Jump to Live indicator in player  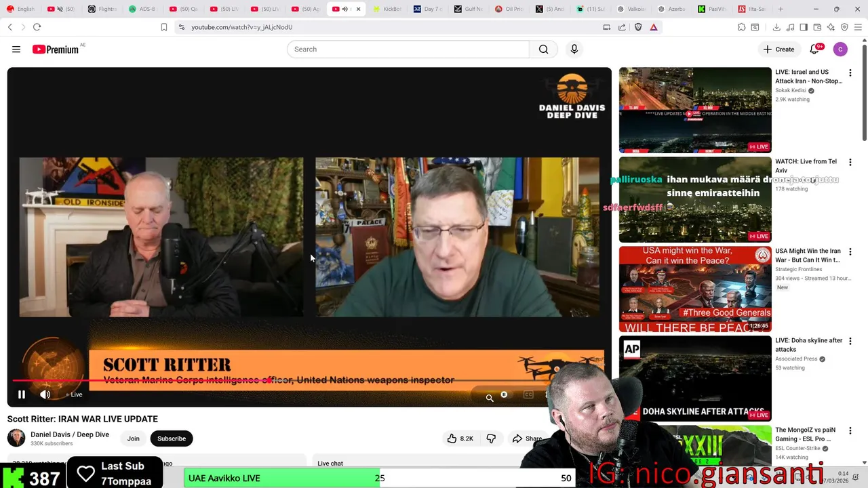click(75, 394)
